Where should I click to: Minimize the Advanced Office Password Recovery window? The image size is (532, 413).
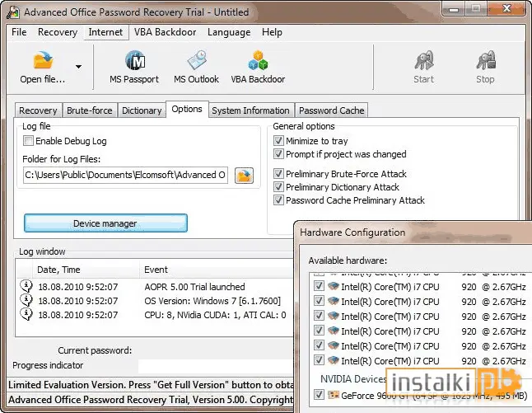click(x=455, y=9)
